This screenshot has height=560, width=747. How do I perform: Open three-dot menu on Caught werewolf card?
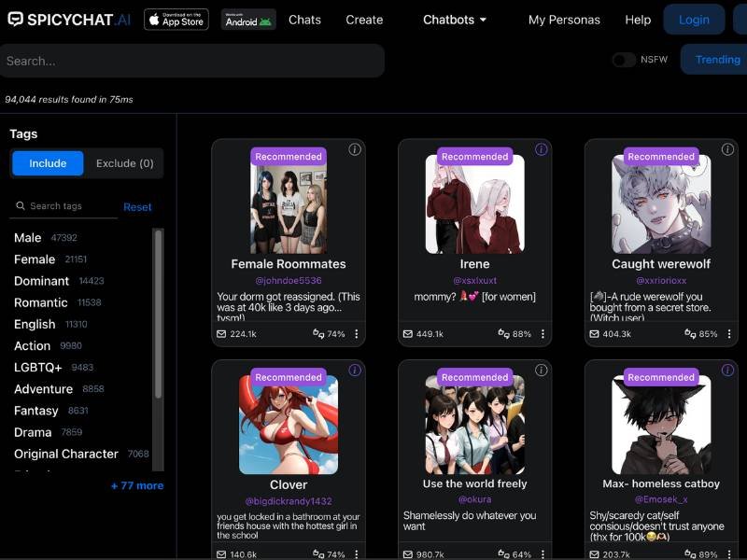(730, 334)
